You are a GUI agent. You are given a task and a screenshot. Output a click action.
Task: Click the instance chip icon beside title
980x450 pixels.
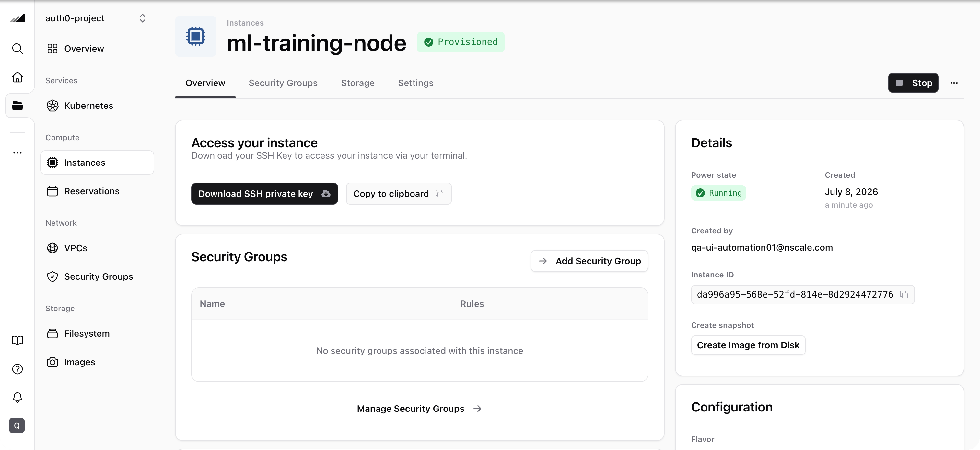195,37
